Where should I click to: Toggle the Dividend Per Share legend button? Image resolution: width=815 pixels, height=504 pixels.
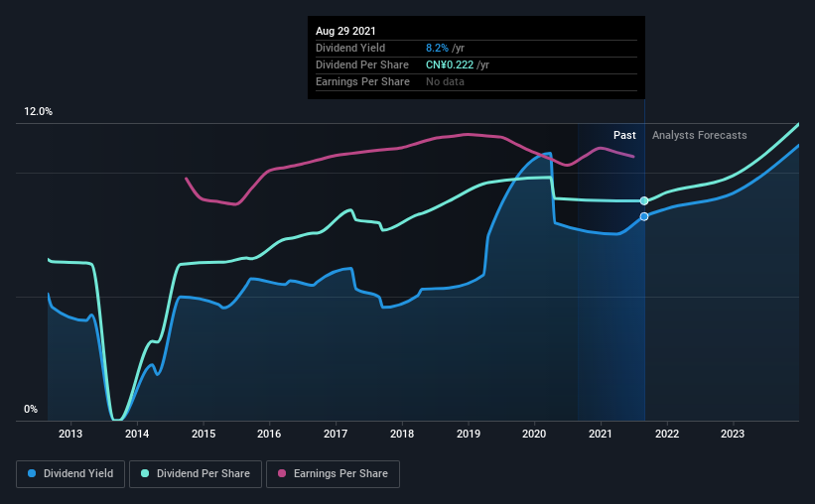[x=196, y=474]
